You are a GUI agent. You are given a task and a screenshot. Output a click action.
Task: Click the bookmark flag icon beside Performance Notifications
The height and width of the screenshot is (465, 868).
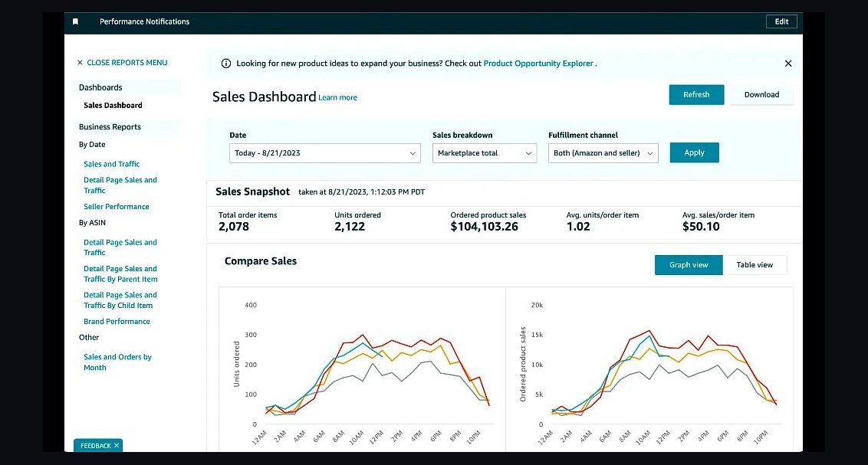[75, 21]
